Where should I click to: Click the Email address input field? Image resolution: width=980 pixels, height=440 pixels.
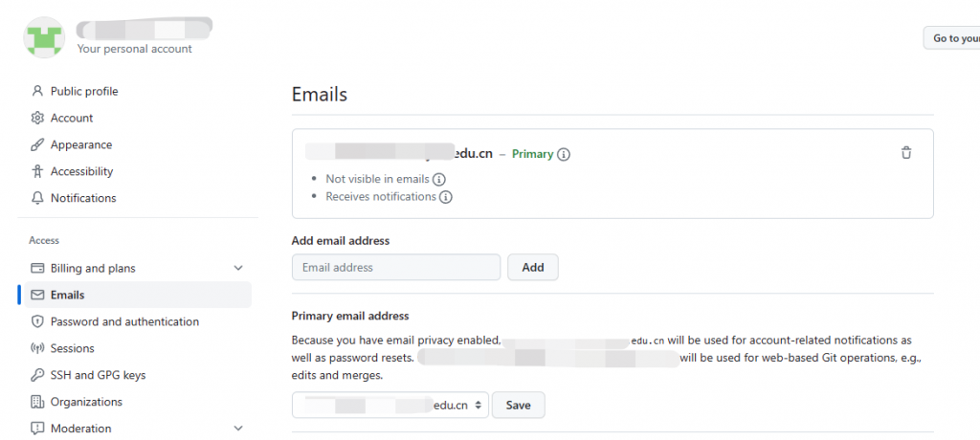(396, 268)
